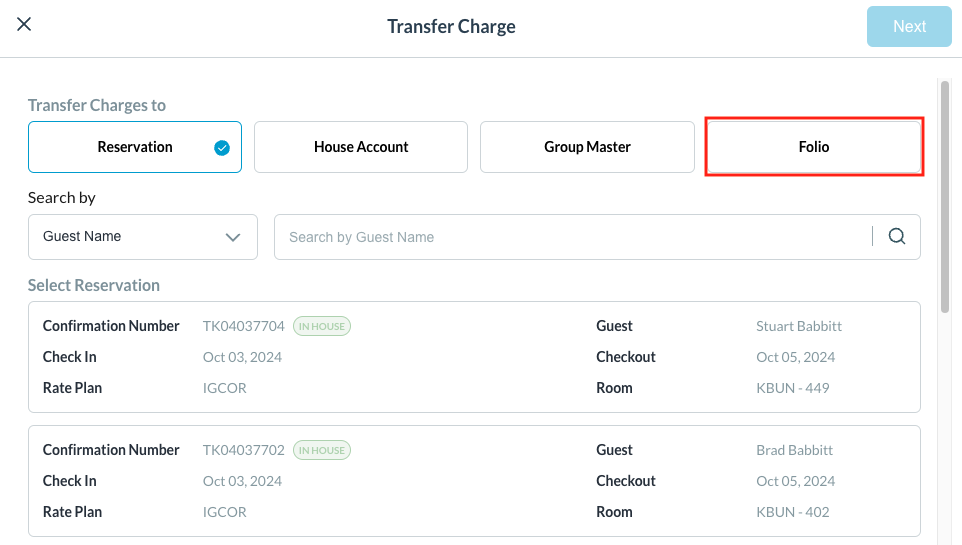Click room KBUN - 402 value

coord(792,512)
